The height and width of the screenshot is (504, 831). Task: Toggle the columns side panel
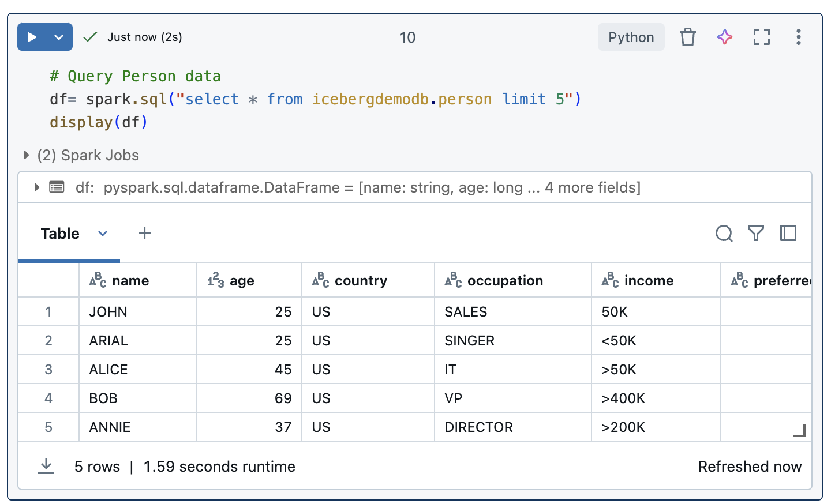coord(788,234)
